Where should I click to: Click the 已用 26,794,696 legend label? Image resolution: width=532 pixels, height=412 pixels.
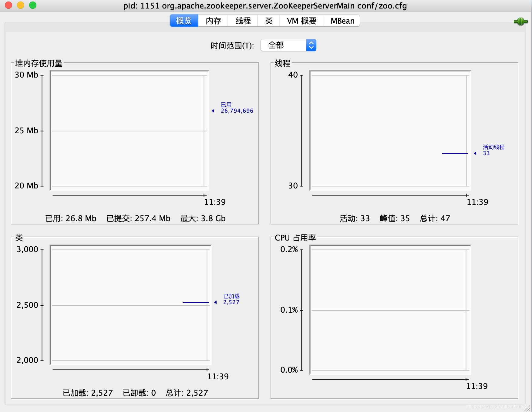click(237, 108)
